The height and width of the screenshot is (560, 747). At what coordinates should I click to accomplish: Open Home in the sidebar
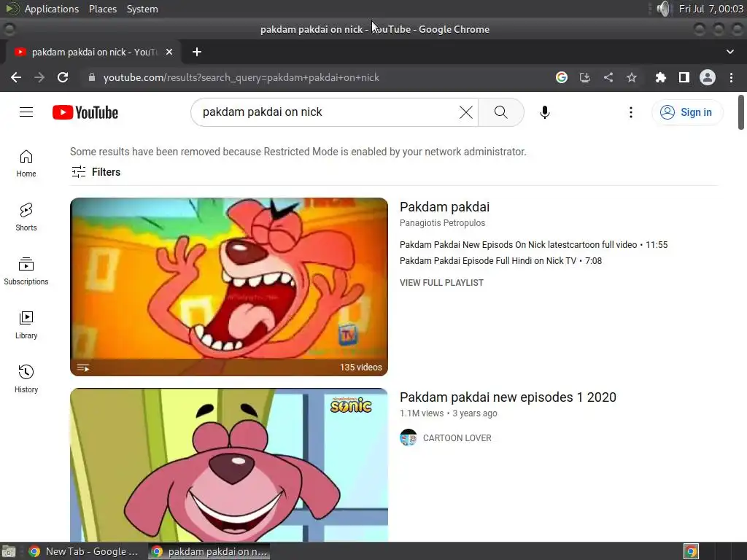click(26, 163)
